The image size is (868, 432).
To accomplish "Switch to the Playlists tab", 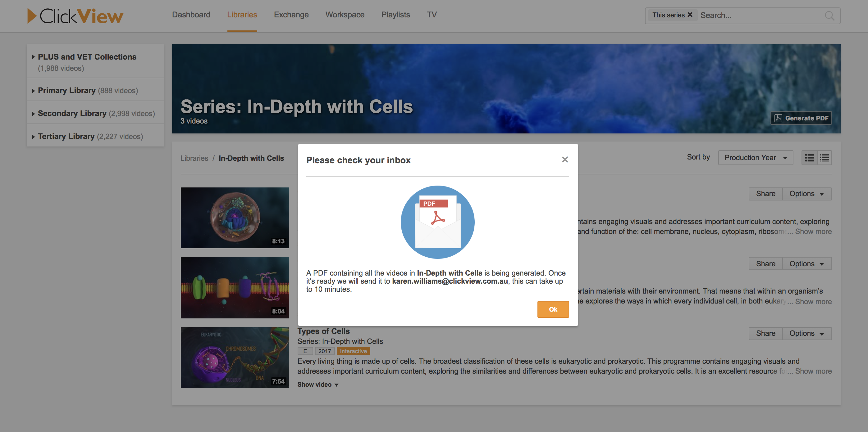I will click(395, 15).
